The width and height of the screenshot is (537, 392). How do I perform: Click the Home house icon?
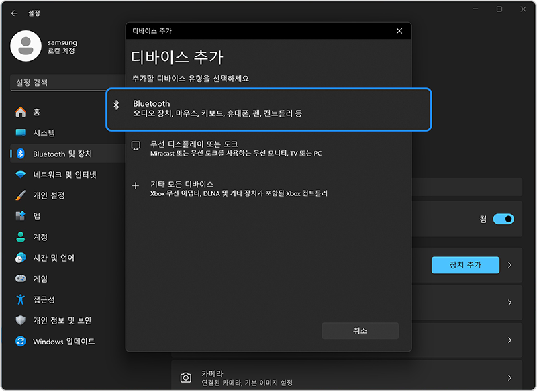(x=21, y=112)
